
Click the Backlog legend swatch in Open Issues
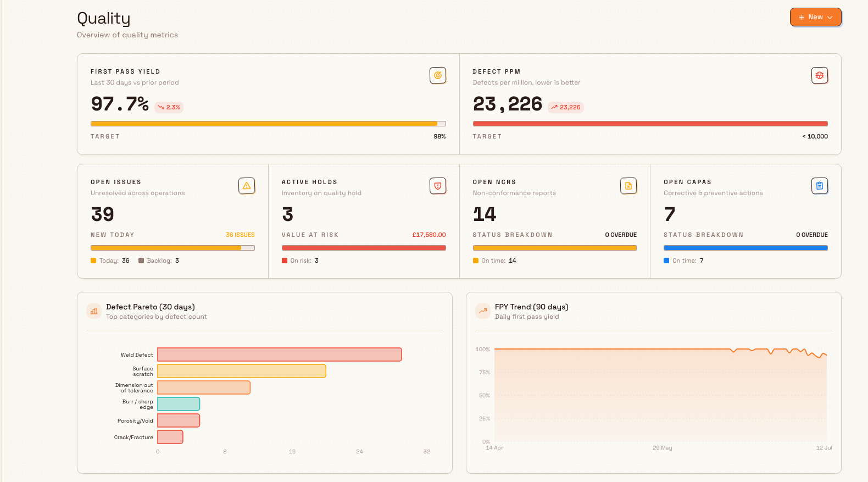click(141, 261)
